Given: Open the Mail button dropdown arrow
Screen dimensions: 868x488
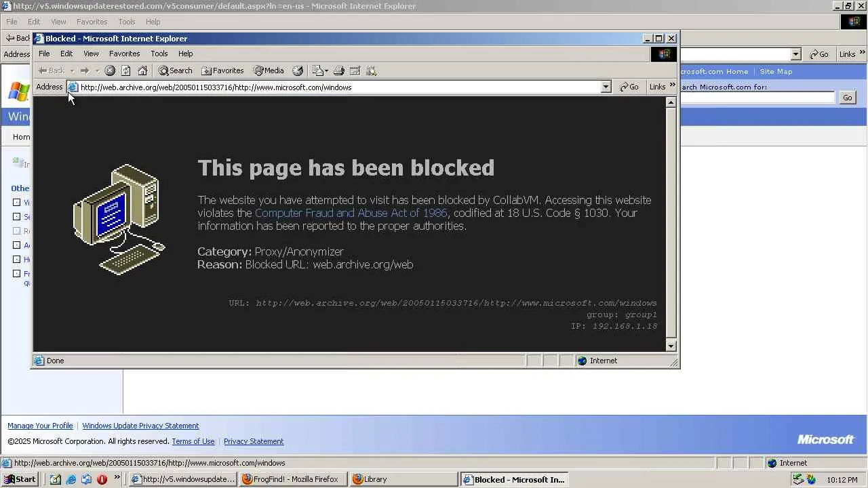Looking at the screenshot, I should 326,70.
